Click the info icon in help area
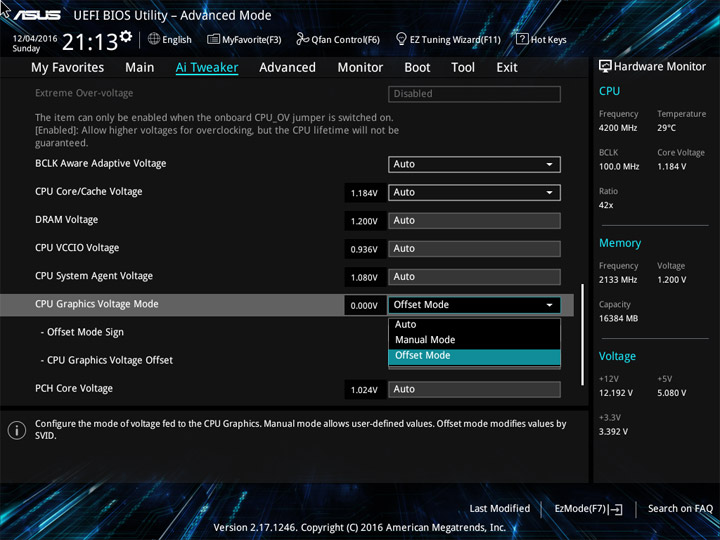 click(x=17, y=430)
